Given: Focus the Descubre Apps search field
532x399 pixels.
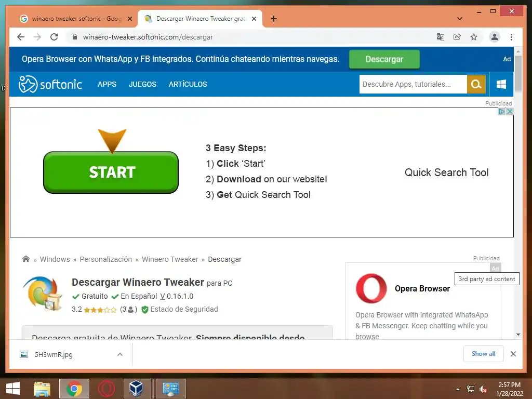Looking at the screenshot, I should [413, 84].
